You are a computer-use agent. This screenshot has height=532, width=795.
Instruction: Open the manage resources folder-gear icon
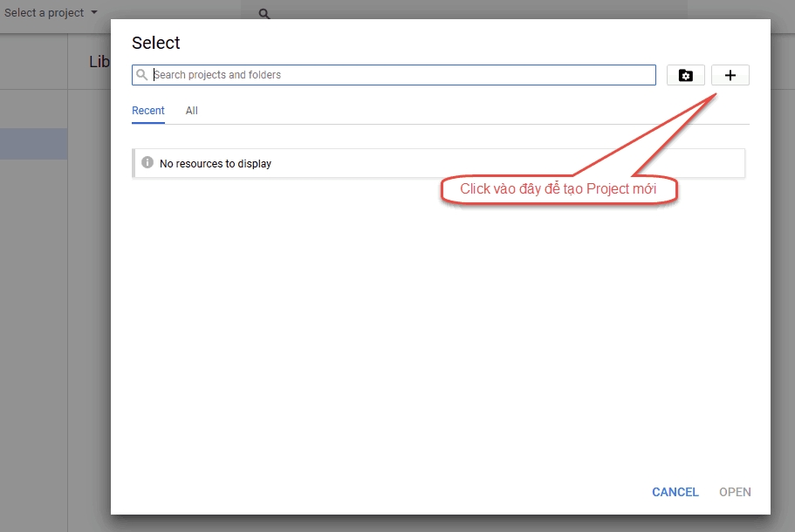pos(685,75)
